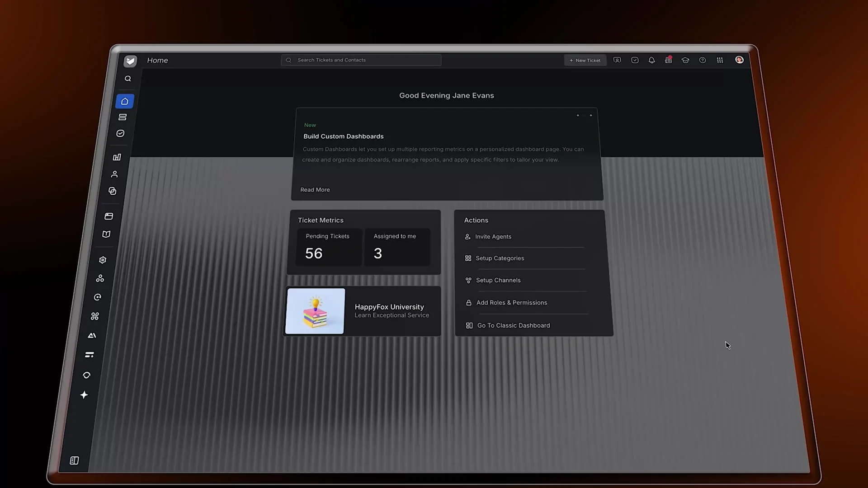
Task: Open the card window icon in sidebar
Action: click(x=109, y=216)
